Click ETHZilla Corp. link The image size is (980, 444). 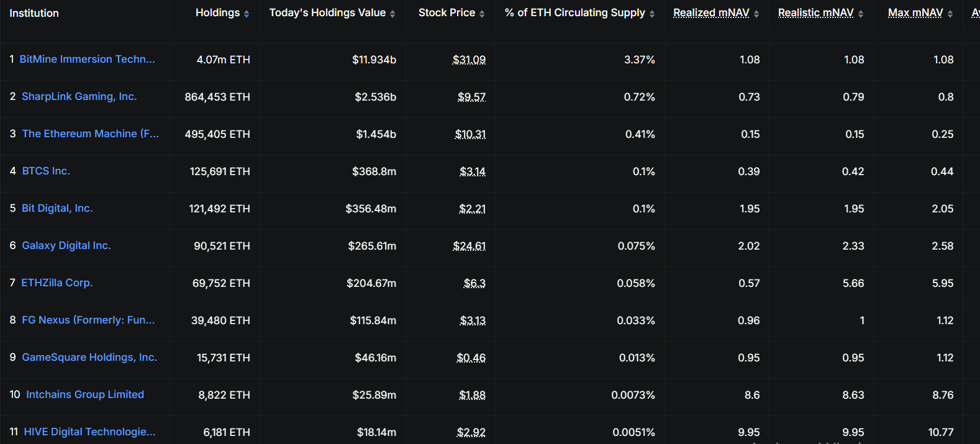[57, 283]
